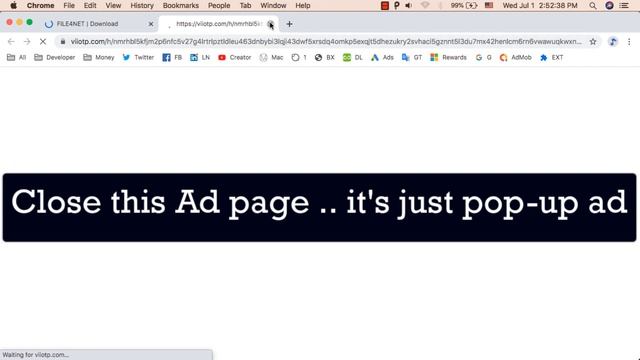The width and height of the screenshot is (640, 360).
Task: Click the 'Close this Ad page' banner
Action: [x=319, y=207]
